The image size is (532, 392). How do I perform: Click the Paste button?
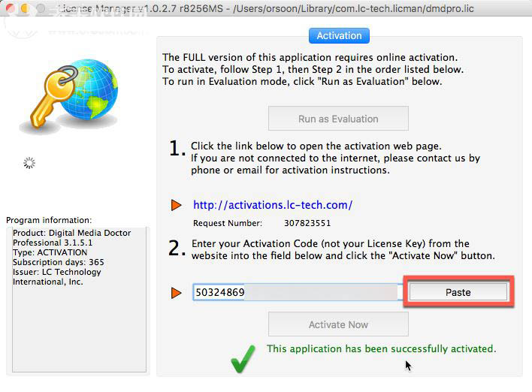coord(458,292)
